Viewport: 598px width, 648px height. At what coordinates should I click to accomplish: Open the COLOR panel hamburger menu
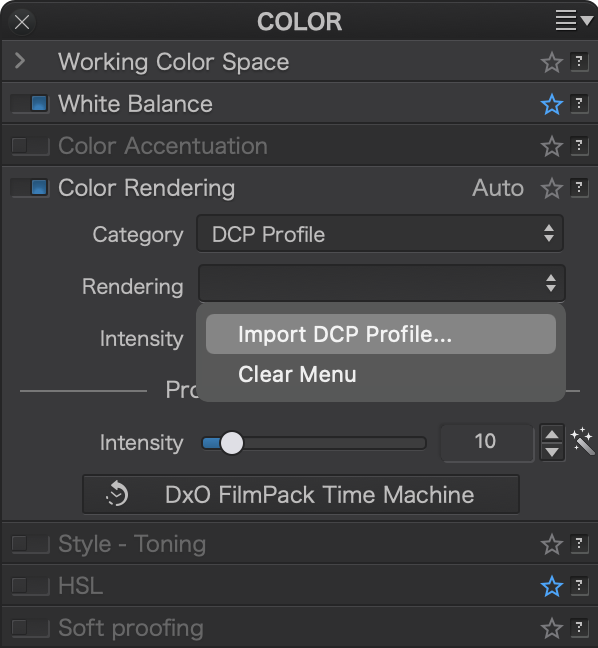pos(574,20)
